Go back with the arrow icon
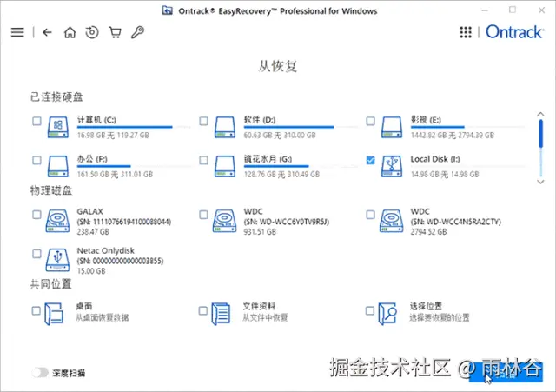Screen dimensions: 556x392 click(47, 32)
